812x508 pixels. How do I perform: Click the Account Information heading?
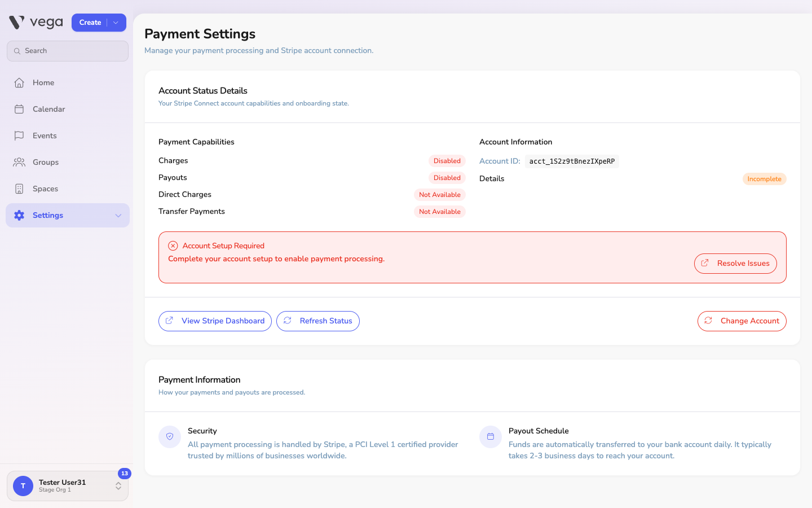click(516, 142)
